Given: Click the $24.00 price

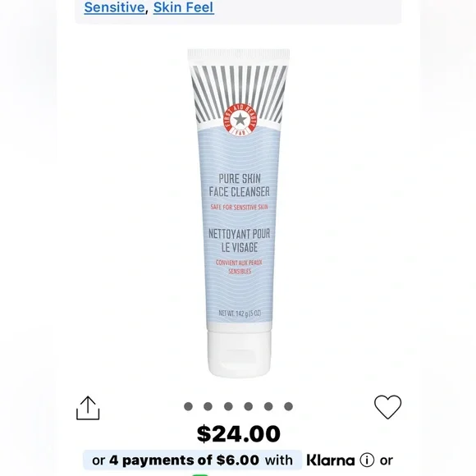Looking at the screenshot, I should [x=239, y=434].
